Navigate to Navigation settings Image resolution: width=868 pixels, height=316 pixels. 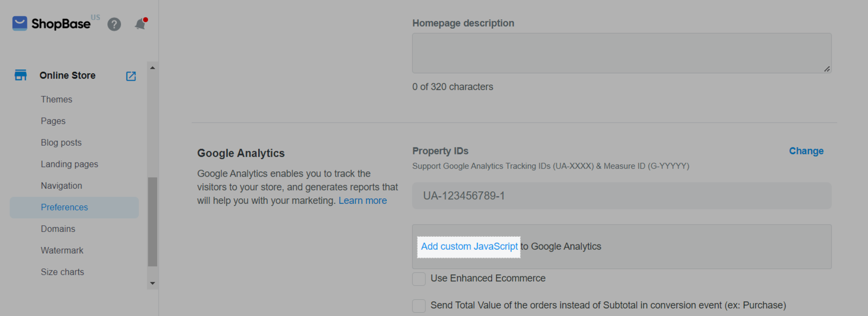click(x=61, y=186)
